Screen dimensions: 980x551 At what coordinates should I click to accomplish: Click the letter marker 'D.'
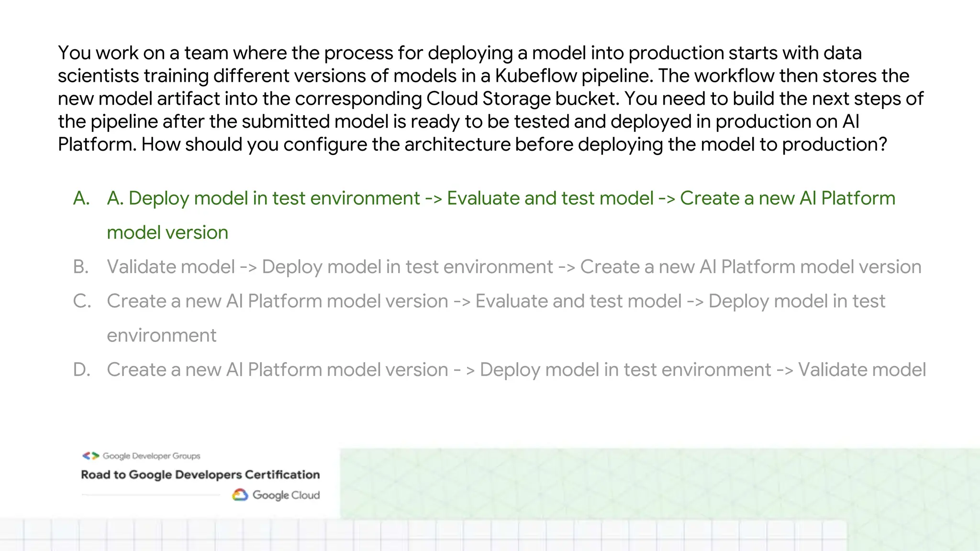pyautogui.click(x=82, y=370)
